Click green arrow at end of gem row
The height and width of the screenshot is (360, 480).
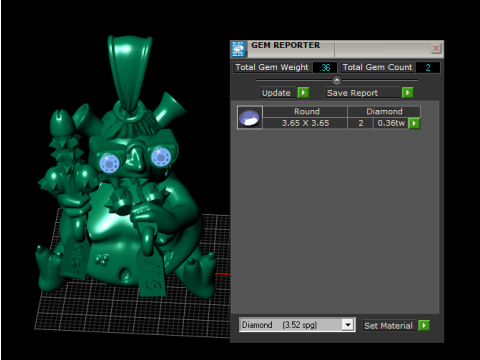pos(414,123)
